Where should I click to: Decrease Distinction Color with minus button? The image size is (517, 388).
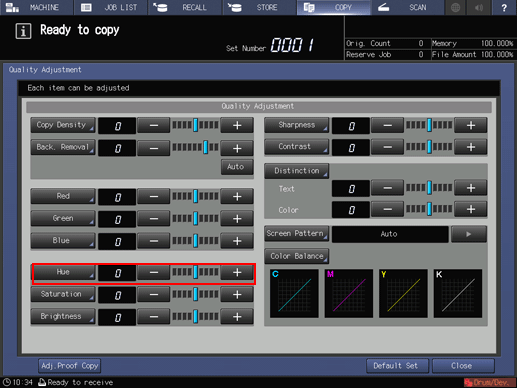tap(387, 209)
